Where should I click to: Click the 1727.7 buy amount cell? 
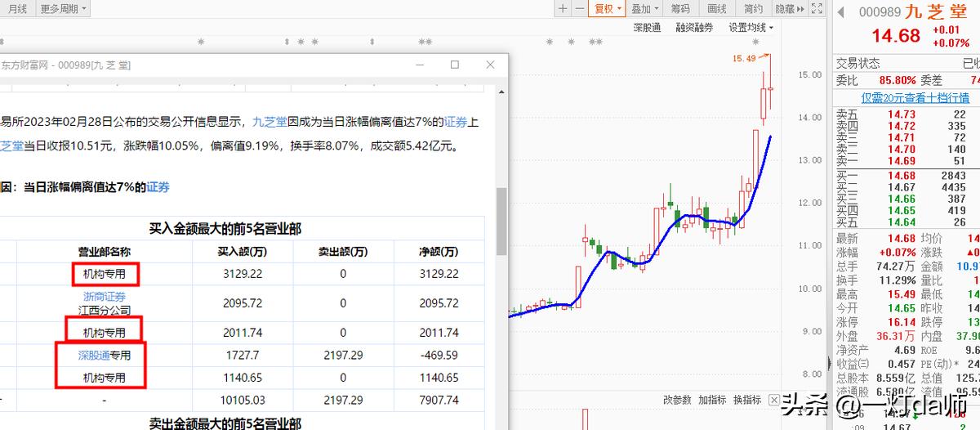243,355
